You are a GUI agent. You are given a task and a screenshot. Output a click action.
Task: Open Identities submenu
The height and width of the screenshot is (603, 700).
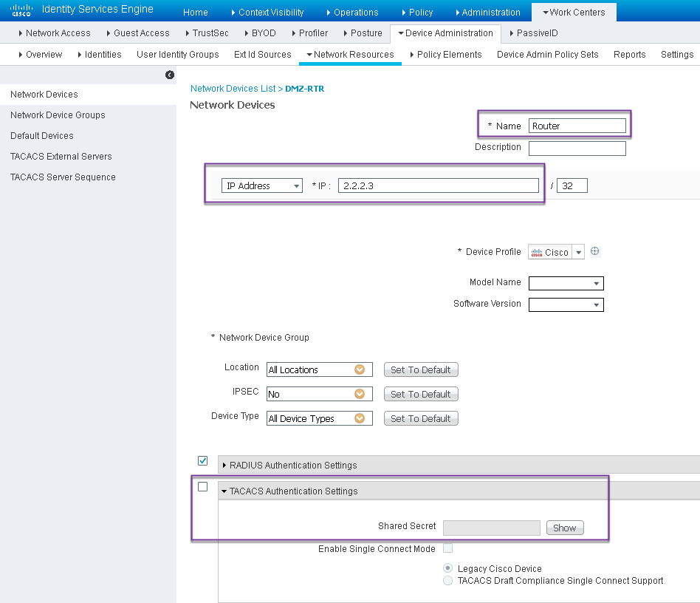(100, 55)
